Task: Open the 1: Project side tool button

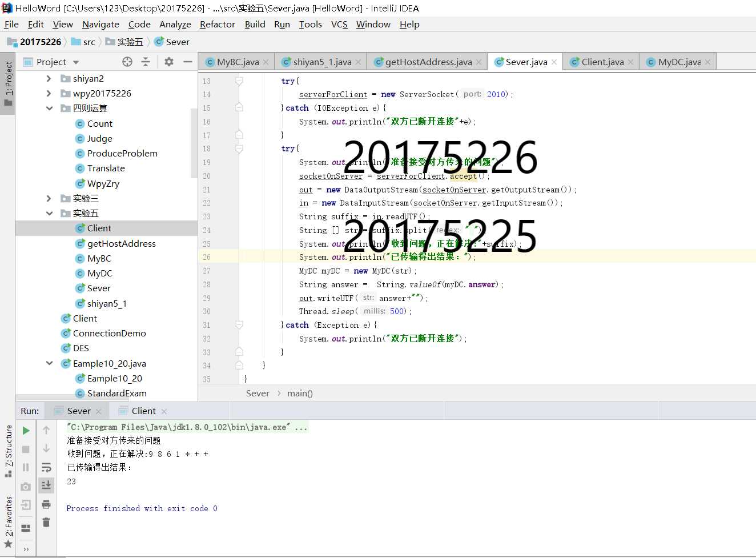Action: 8,83
